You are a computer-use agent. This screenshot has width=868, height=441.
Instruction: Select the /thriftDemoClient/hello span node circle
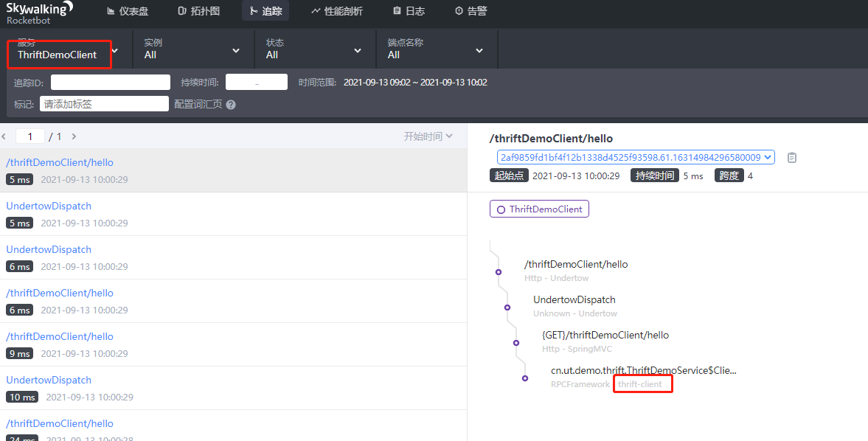pos(499,272)
